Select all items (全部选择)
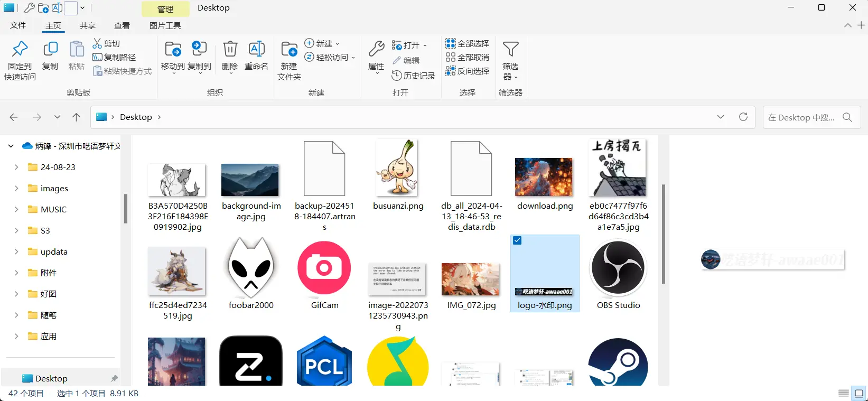The image size is (868, 401). [x=468, y=43]
